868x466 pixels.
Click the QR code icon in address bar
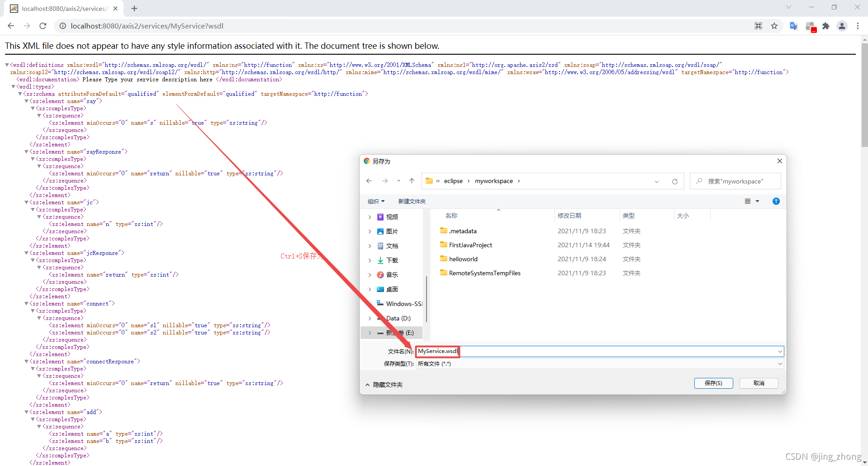click(x=759, y=26)
